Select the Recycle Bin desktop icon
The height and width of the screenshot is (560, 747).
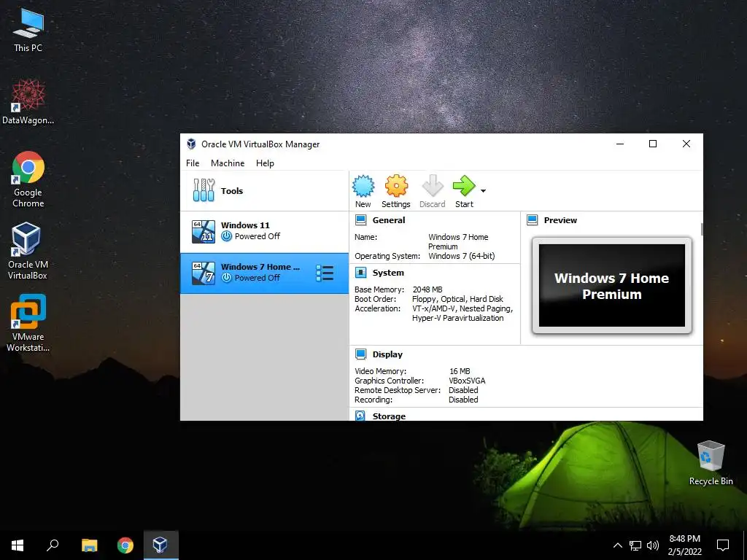point(711,463)
